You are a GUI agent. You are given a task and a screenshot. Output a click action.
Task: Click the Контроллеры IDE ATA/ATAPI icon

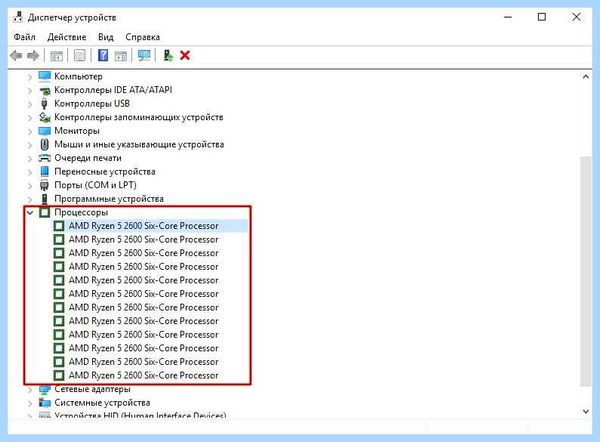click(44, 90)
